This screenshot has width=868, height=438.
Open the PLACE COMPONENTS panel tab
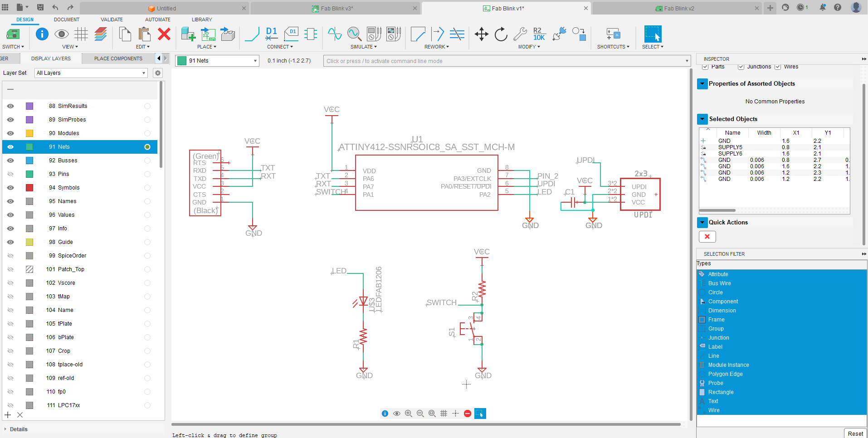pos(118,58)
